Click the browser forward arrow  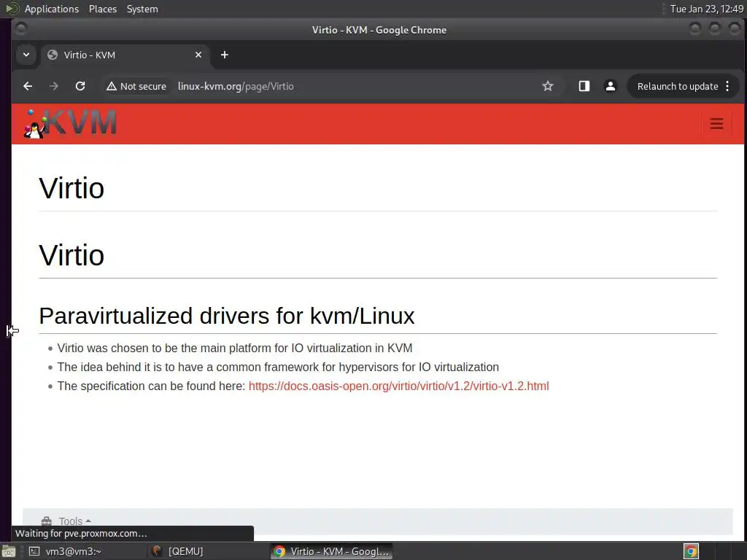[54, 86]
